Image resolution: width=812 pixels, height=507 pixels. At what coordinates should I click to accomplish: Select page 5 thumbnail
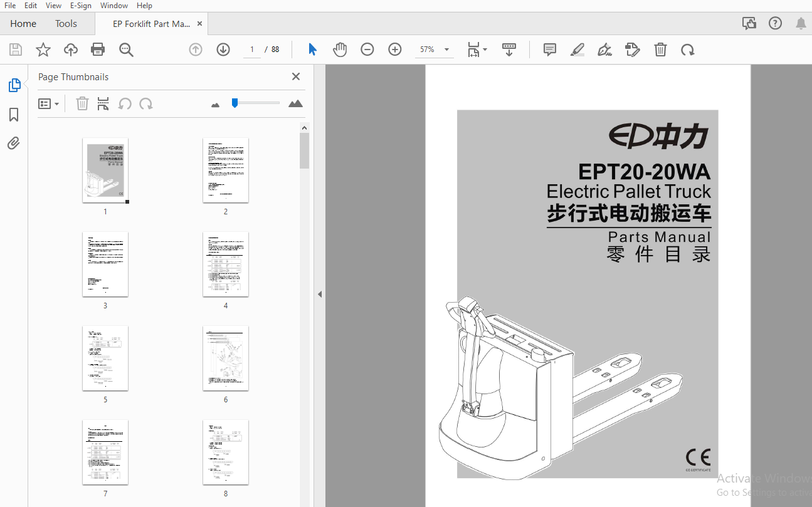point(105,358)
